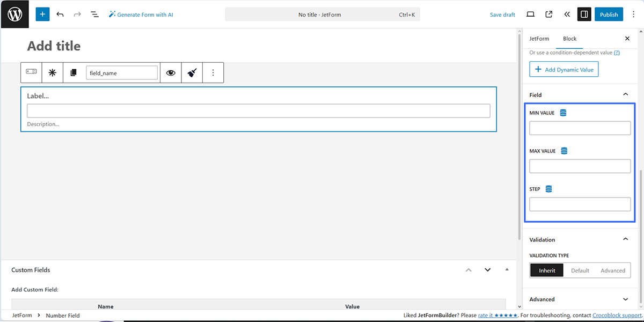
Task: Click Add Dynamic Value button
Action: (x=563, y=69)
